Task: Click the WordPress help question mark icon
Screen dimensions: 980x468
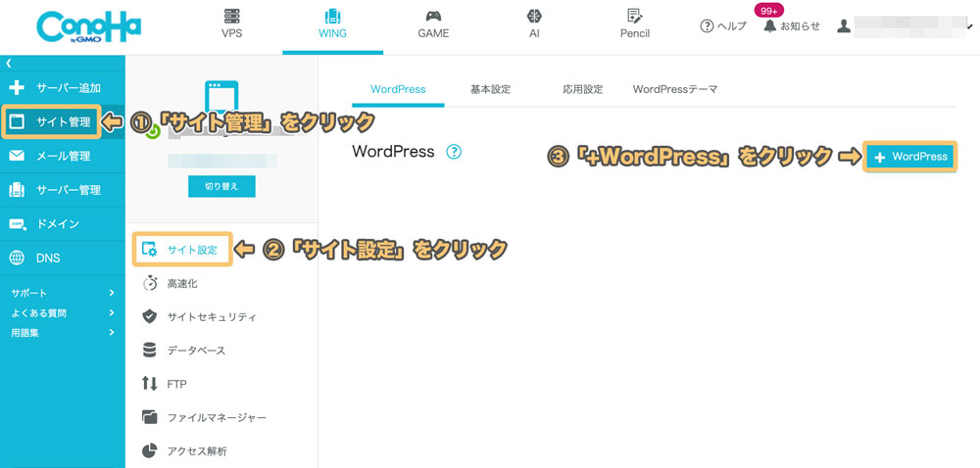Action: (454, 152)
